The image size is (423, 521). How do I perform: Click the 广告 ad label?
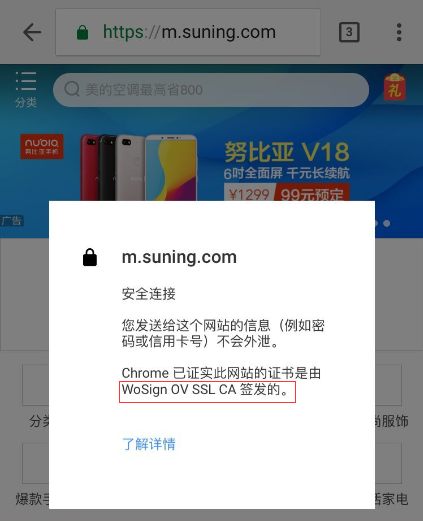[x=12, y=221]
